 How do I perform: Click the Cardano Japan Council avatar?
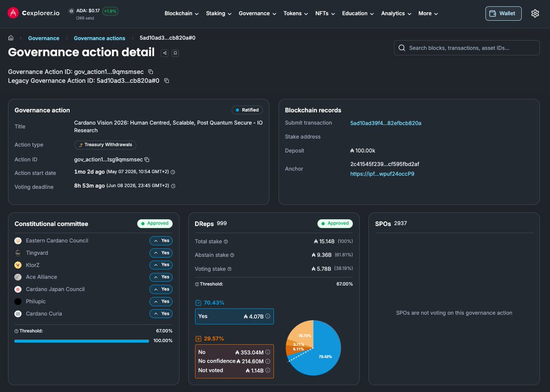18,289
